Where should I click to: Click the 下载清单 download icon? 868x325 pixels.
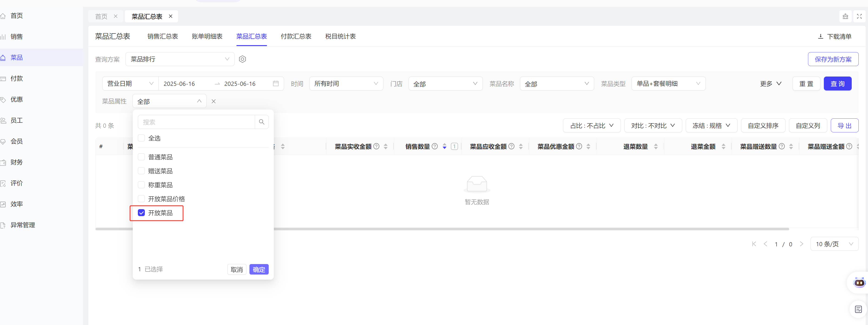[821, 37]
